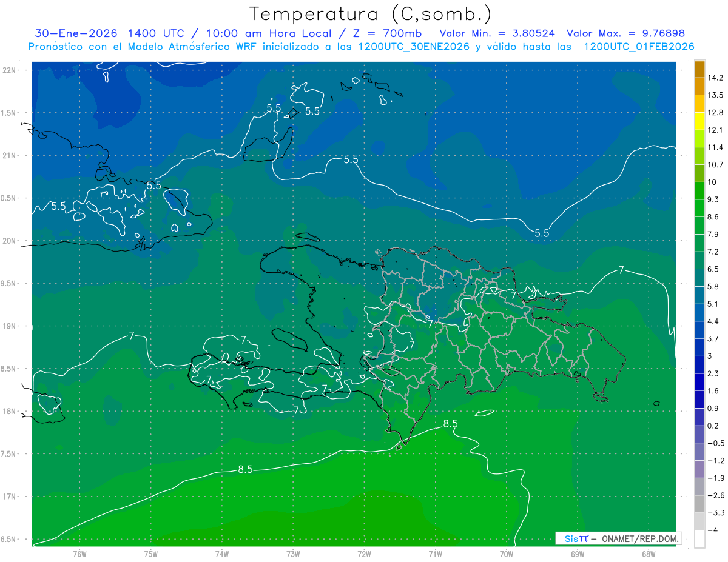Click the '7.9' color bar legend value

[713, 235]
